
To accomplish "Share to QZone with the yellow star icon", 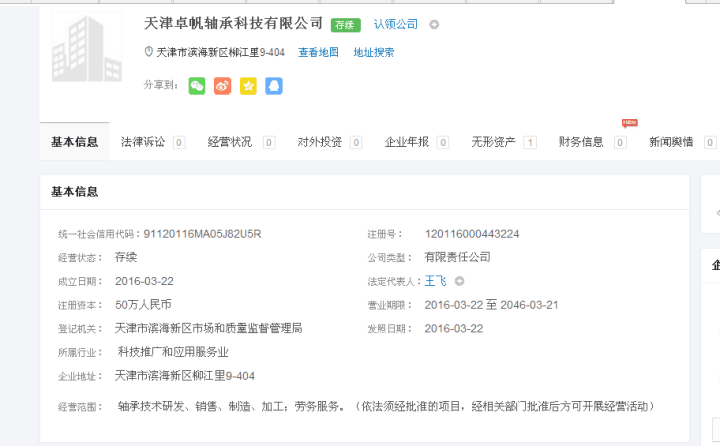I will click(248, 86).
